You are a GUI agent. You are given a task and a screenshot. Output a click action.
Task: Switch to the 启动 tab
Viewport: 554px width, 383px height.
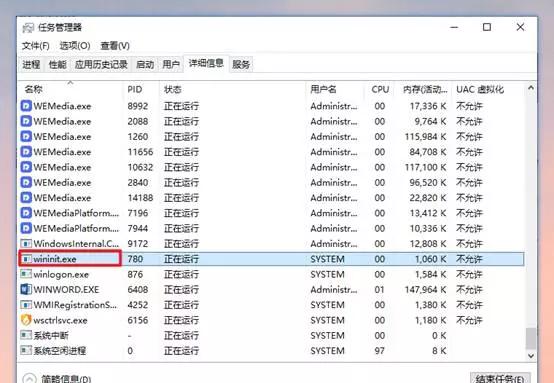[x=145, y=64]
